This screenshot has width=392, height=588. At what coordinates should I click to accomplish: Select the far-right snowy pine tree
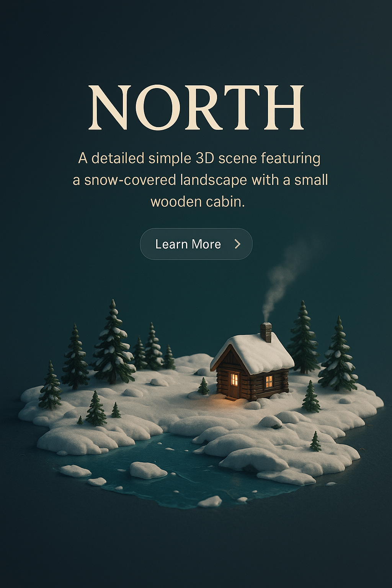coord(338,354)
